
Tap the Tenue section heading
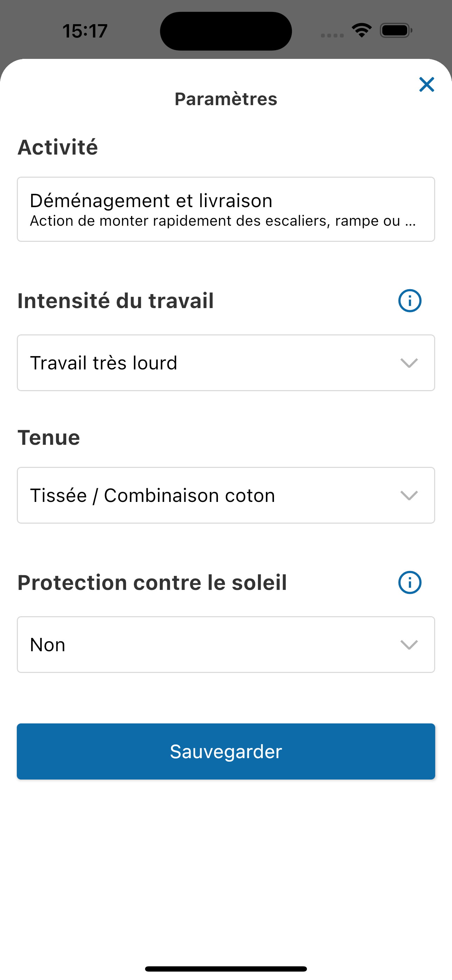[x=49, y=437]
